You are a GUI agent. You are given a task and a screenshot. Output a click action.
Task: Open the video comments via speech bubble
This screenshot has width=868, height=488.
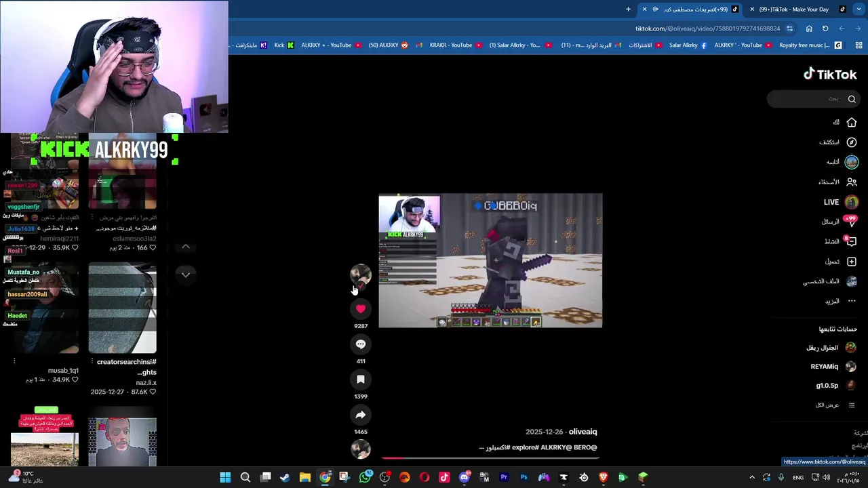361,344
